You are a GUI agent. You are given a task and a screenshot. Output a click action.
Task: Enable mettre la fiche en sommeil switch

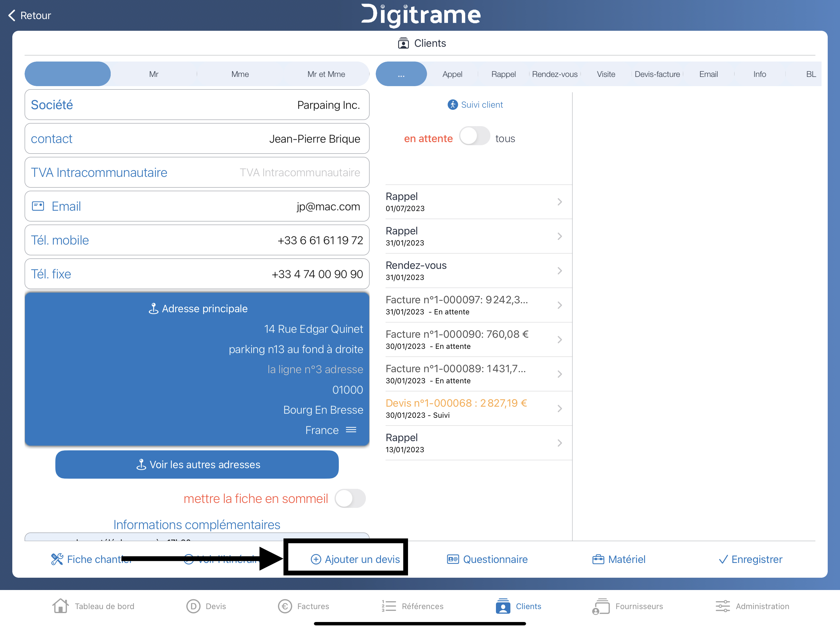pyautogui.click(x=350, y=499)
